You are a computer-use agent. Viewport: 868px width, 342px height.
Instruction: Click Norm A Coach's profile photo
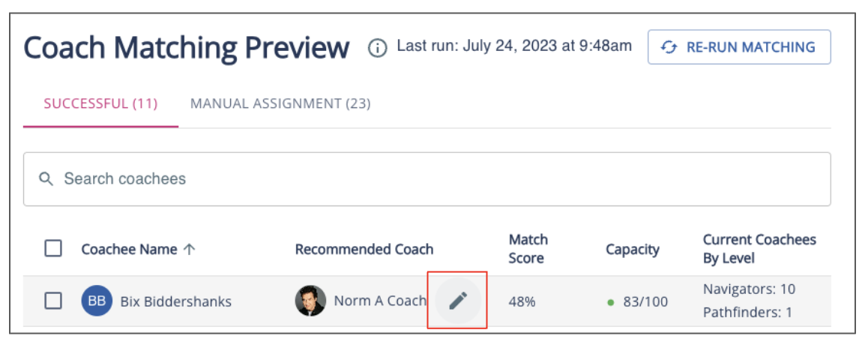[x=310, y=301]
